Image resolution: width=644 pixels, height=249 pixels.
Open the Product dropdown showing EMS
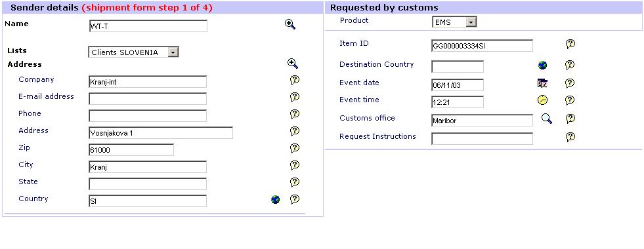[x=454, y=22]
